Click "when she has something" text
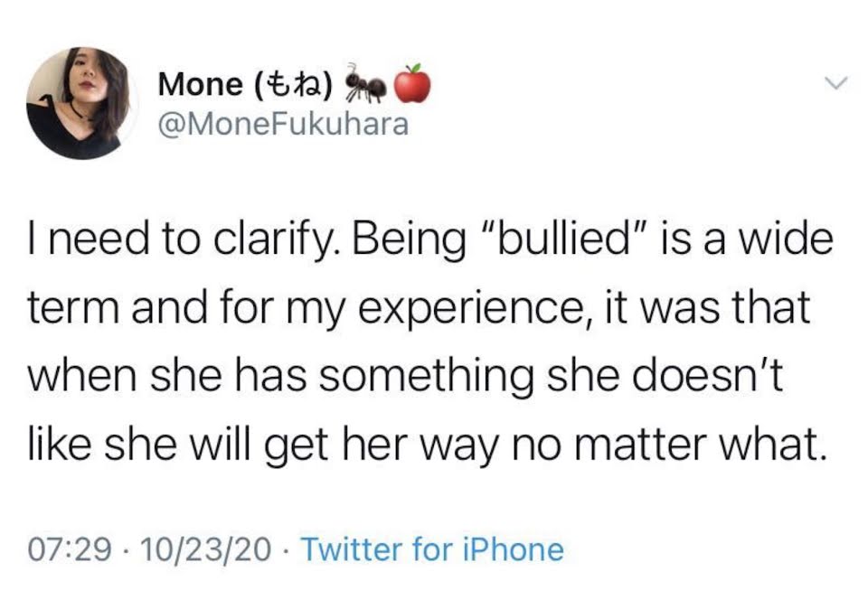Image resolution: width=868 pixels, height=600 pixels. [x=281, y=377]
